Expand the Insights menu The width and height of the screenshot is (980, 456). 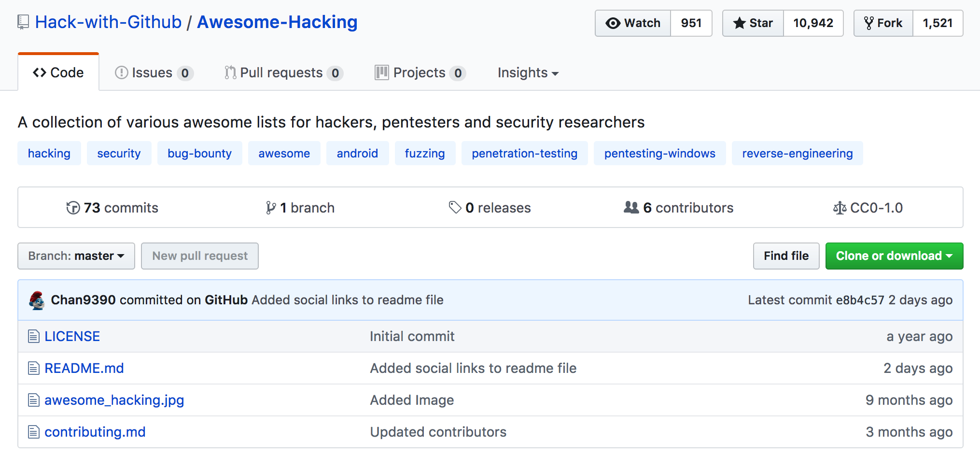(527, 72)
